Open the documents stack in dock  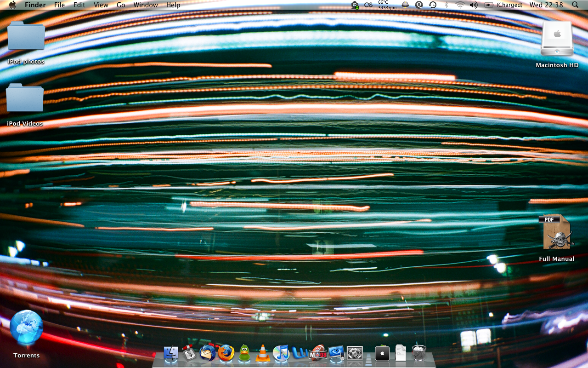pos(401,353)
